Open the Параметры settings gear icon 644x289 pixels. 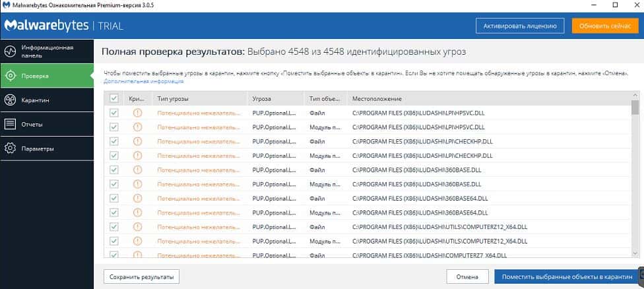coord(11,148)
